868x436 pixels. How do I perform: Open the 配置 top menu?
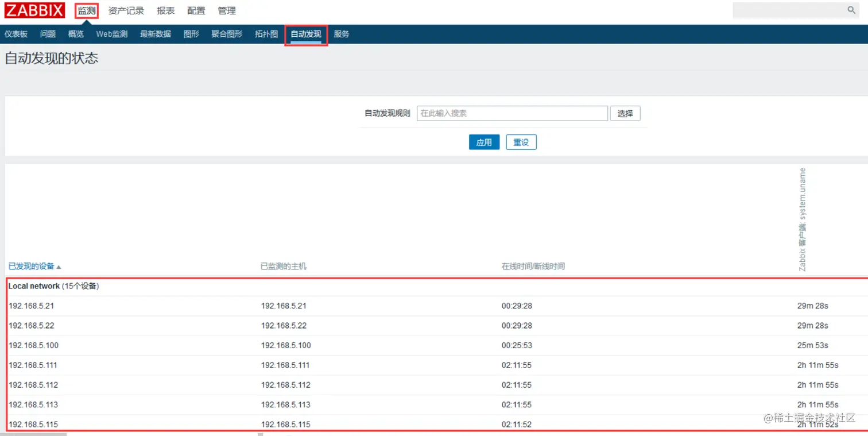coord(196,11)
